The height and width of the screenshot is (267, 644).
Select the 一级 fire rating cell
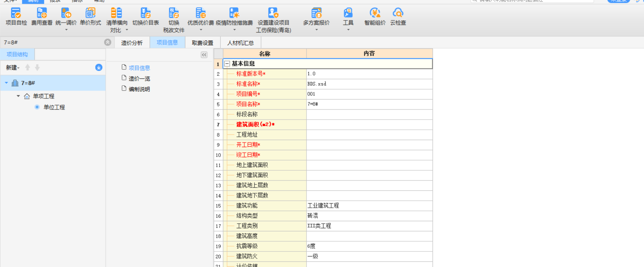pos(369,256)
